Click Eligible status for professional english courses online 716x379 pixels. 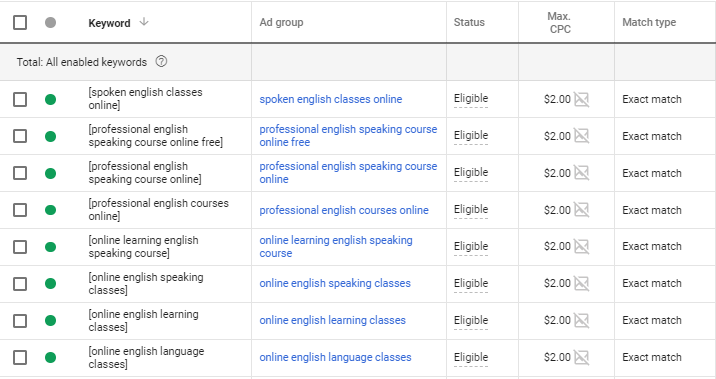click(x=471, y=210)
